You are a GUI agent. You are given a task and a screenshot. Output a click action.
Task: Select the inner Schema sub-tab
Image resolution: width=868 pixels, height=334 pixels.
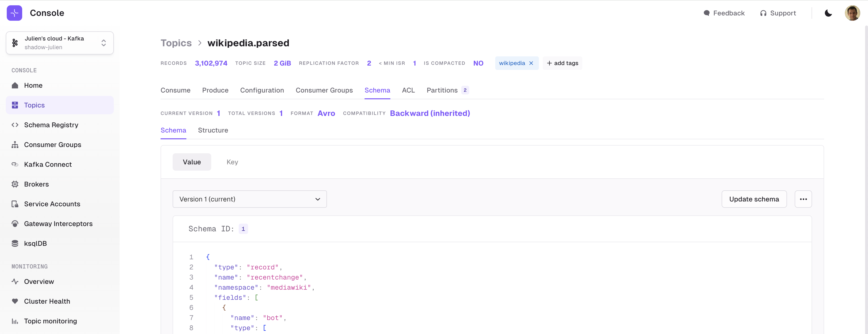(173, 130)
